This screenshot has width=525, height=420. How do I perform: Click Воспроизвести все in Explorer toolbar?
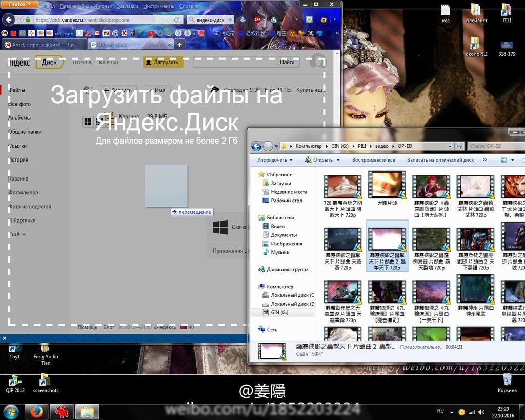373,160
